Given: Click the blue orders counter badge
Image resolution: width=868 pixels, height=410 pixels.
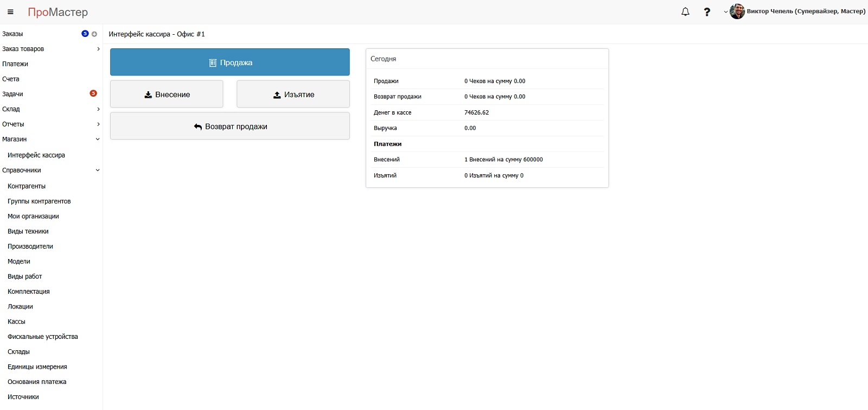Looking at the screenshot, I should (x=85, y=34).
